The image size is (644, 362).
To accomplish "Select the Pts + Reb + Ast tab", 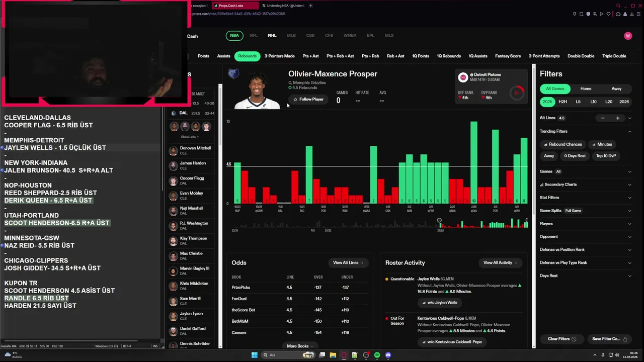I will point(340,56).
